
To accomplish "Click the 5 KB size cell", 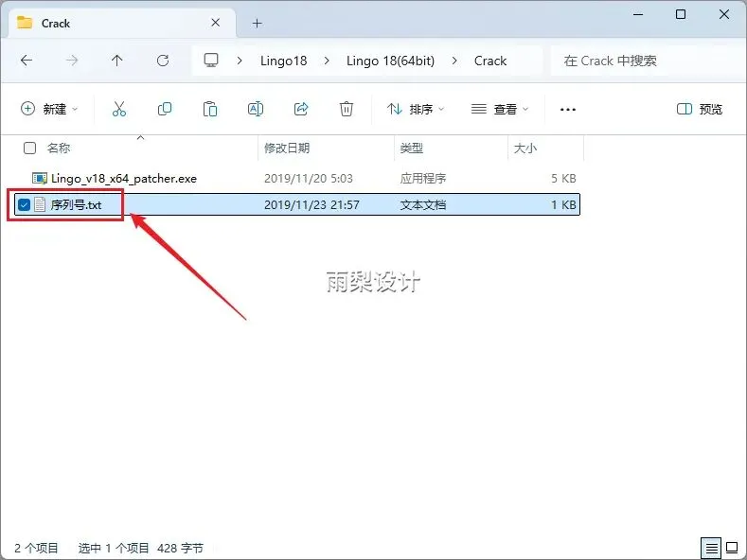I will [563, 179].
